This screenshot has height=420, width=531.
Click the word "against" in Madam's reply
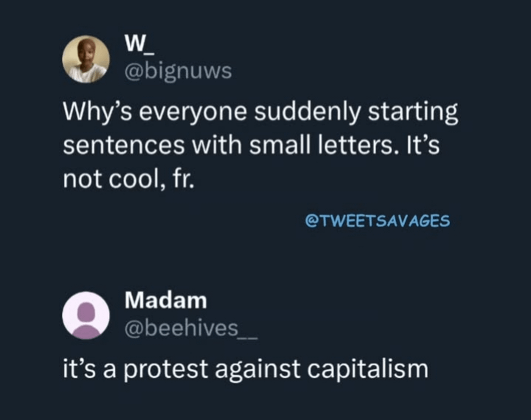coord(253,368)
